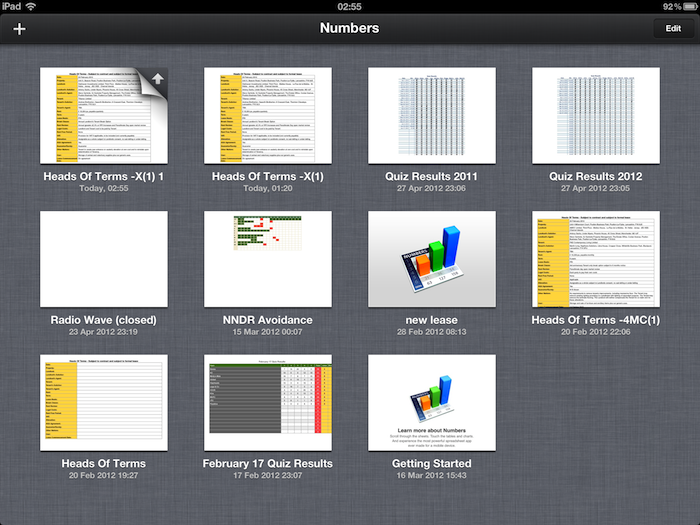
Task: Tap the Wi-Fi icon in status bar
Action: point(30,6)
